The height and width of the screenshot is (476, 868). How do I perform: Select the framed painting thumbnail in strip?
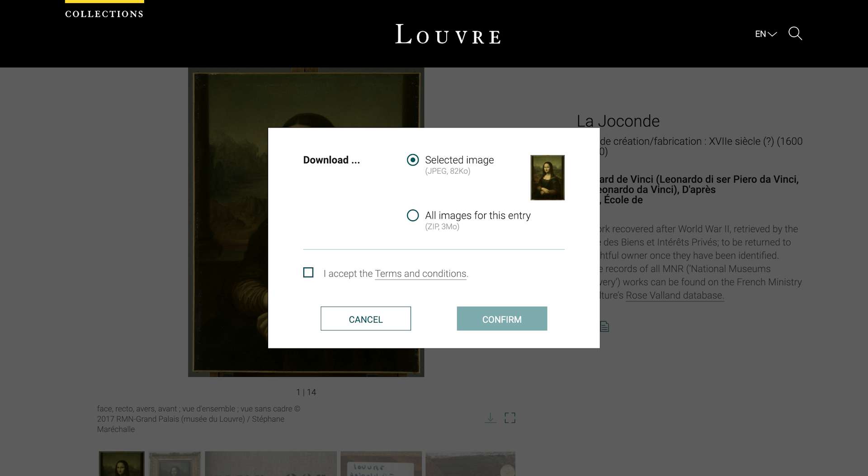(x=175, y=463)
